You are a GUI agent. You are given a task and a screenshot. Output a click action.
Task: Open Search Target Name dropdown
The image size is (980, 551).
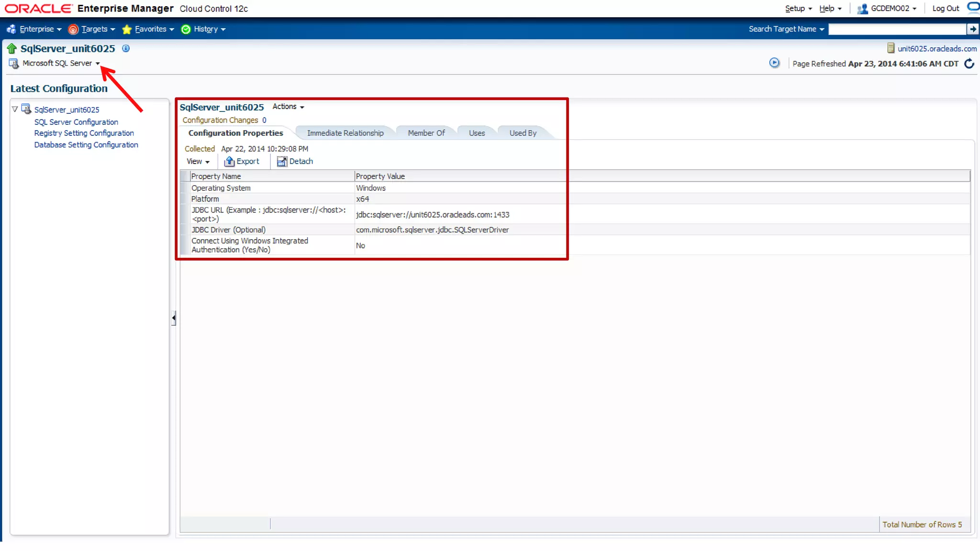pyautogui.click(x=786, y=29)
